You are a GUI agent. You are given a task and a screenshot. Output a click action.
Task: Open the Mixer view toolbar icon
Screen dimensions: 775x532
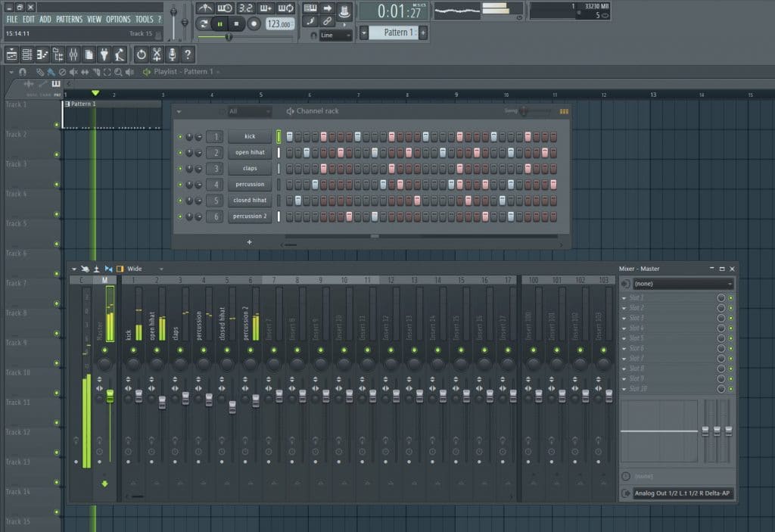click(73, 54)
